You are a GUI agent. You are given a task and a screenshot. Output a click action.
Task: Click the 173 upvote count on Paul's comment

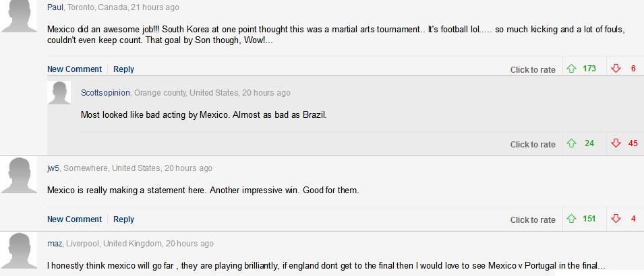click(x=589, y=69)
